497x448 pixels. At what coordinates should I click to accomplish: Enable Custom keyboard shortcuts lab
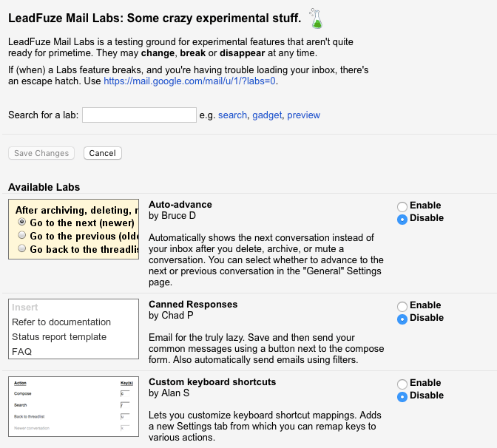click(x=402, y=384)
